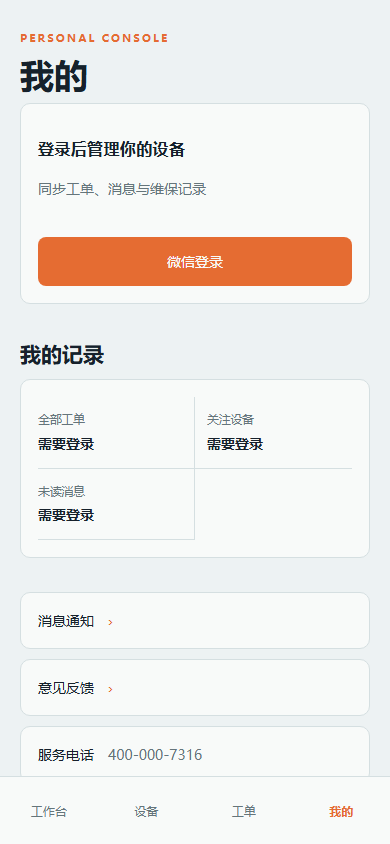Select the 我的 tab
This screenshot has height=844, width=390.
click(x=341, y=812)
